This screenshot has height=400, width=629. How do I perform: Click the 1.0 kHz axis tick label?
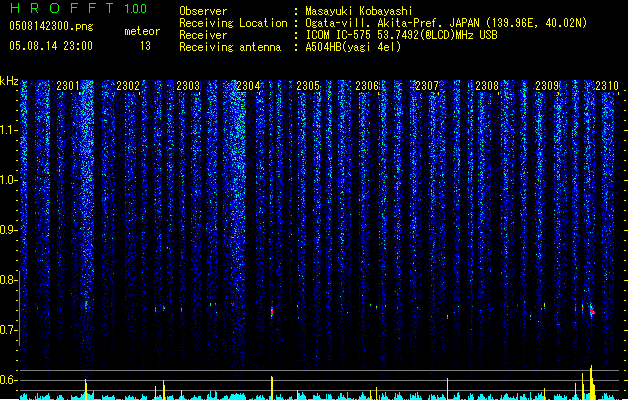coord(9,180)
